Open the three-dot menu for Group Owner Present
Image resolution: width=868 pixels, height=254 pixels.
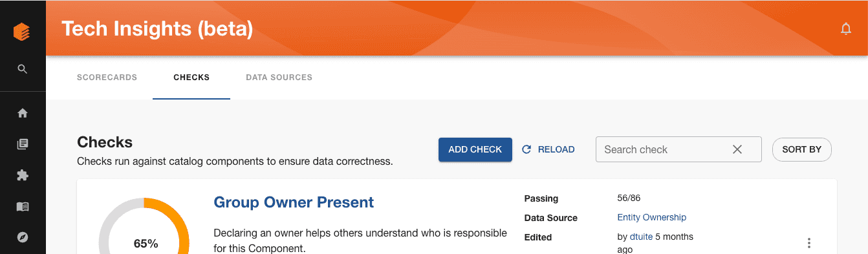point(809,243)
